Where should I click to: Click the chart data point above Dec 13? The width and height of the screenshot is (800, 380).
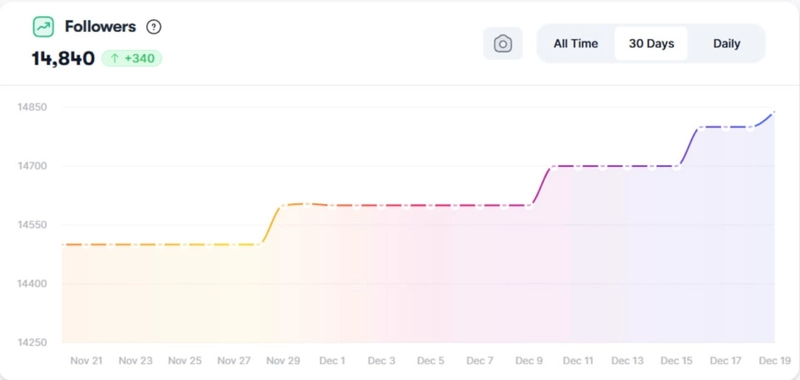pos(628,167)
